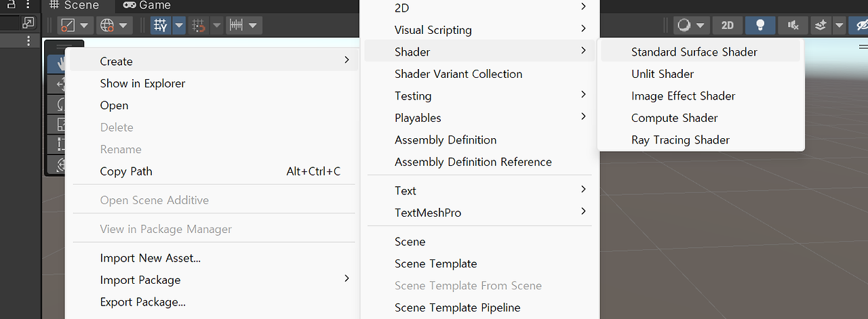868x319 pixels.
Task: Click the tool handle position pivot icon
Action: [x=68, y=26]
